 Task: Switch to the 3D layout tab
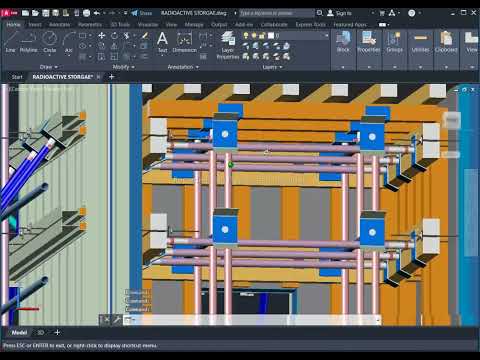[40, 333]
